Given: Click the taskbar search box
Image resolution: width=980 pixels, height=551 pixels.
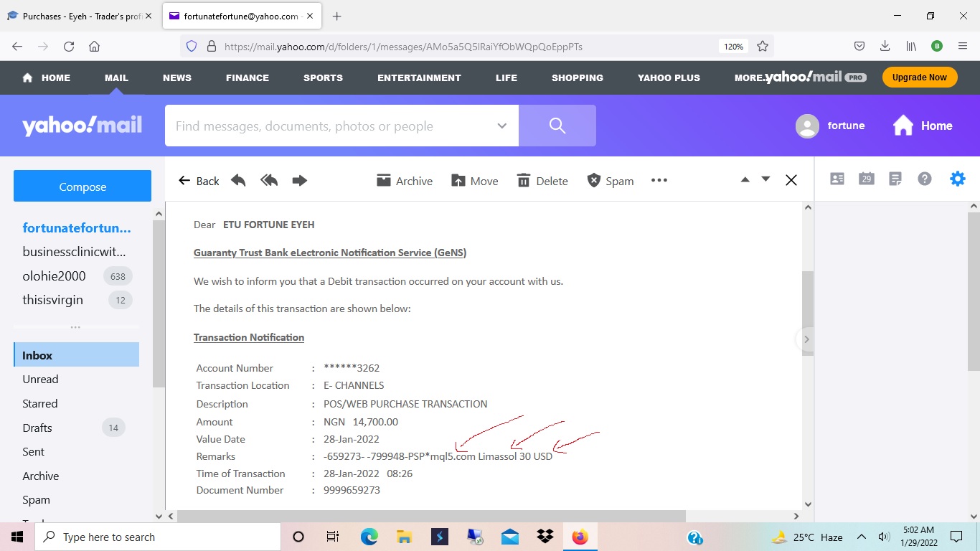Looking at the screenshot, I should click(158, 537).
